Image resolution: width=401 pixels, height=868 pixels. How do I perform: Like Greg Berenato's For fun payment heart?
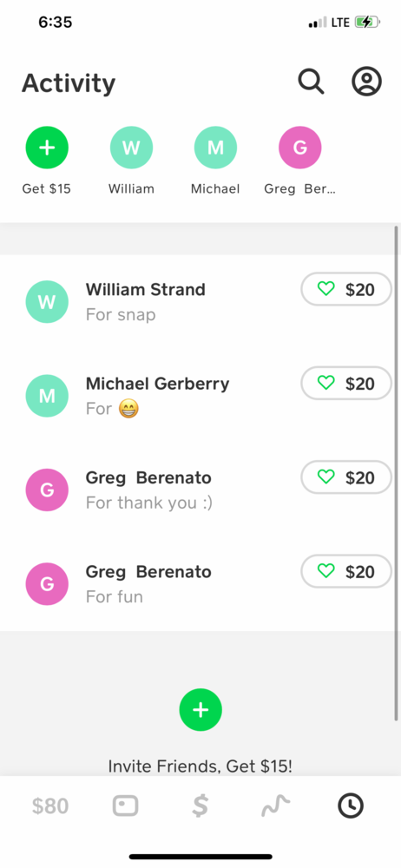[326, 571]
